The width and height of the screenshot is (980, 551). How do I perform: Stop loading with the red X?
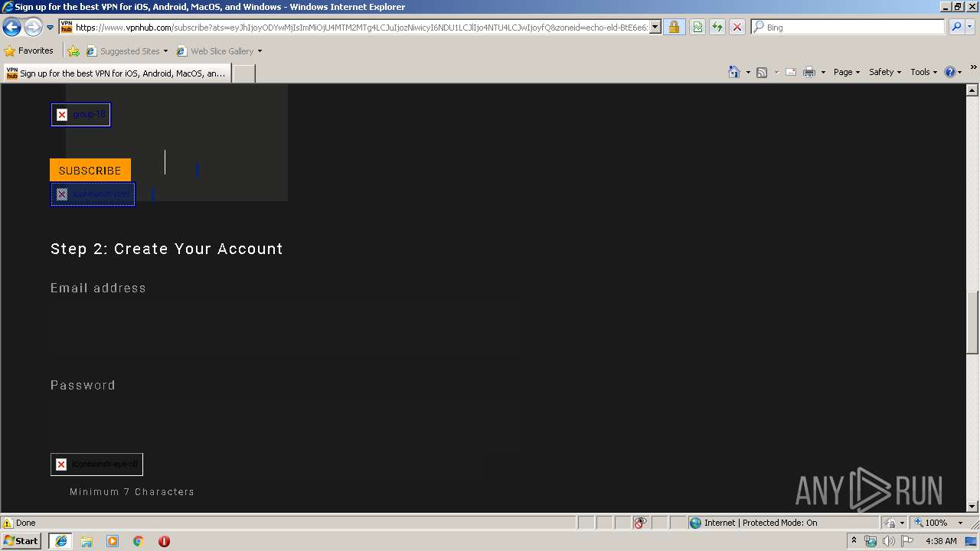coord(737,28)
